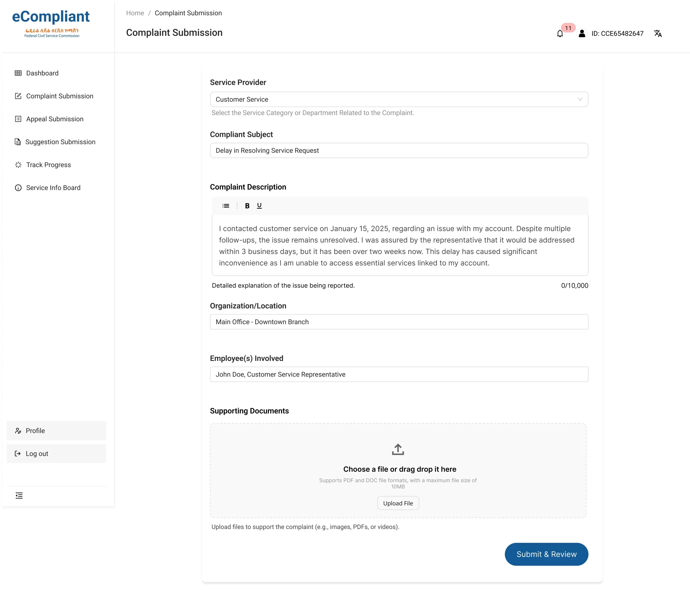
Task: Click Submit & Review button
Action: pyautogui.click(x=546, y=554)
